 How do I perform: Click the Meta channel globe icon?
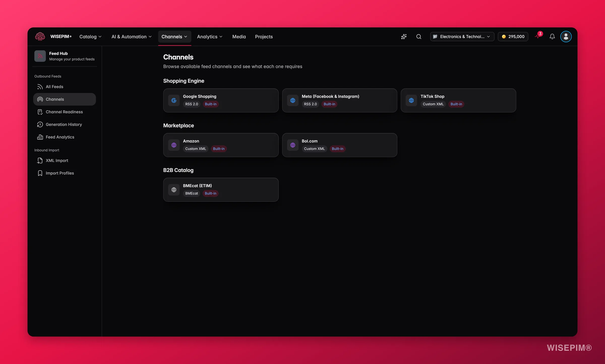coord(292,100)
